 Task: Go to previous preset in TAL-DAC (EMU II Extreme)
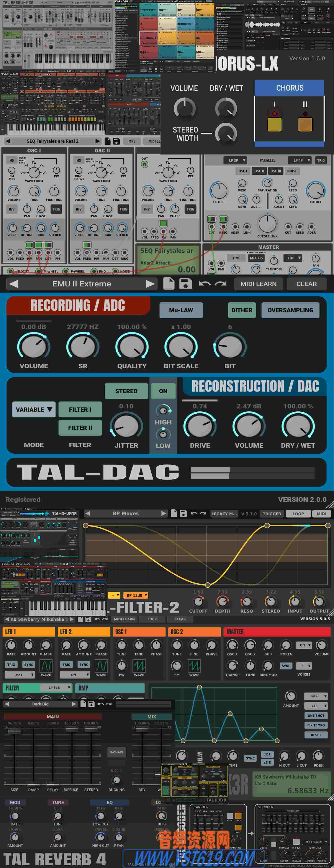[x=13, y=284]
